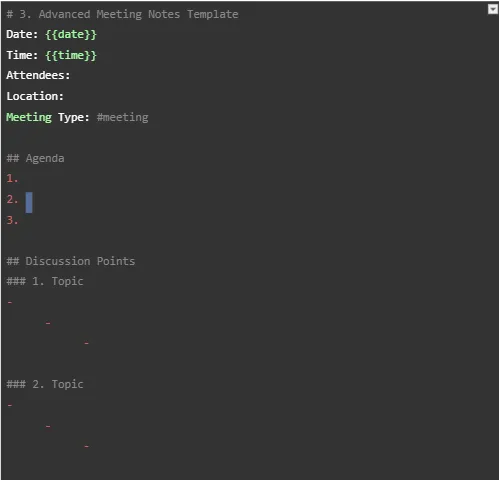Image resolution: width=499 pixels, height=480 pixels.
Task: Click the '### 2. Topic' heading
Action: click(x=45, y=385)
